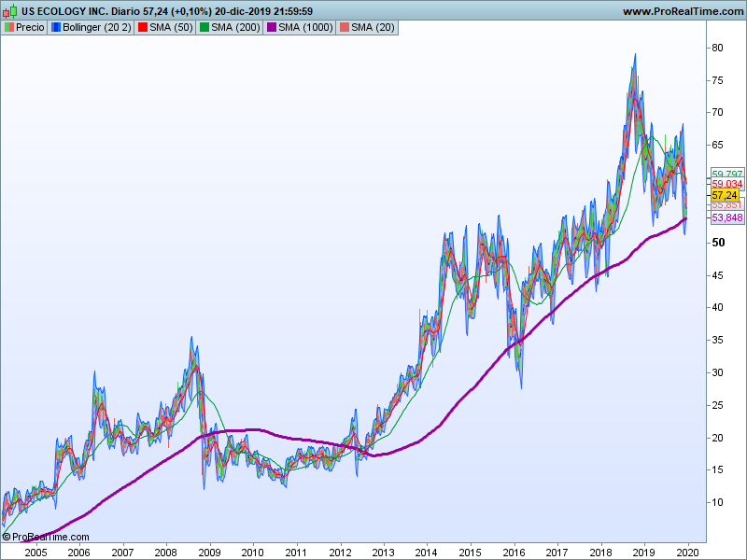Viewport: 747px width, 560px height.
Task: Select the SMA (200) legend item
Action: 230,28
